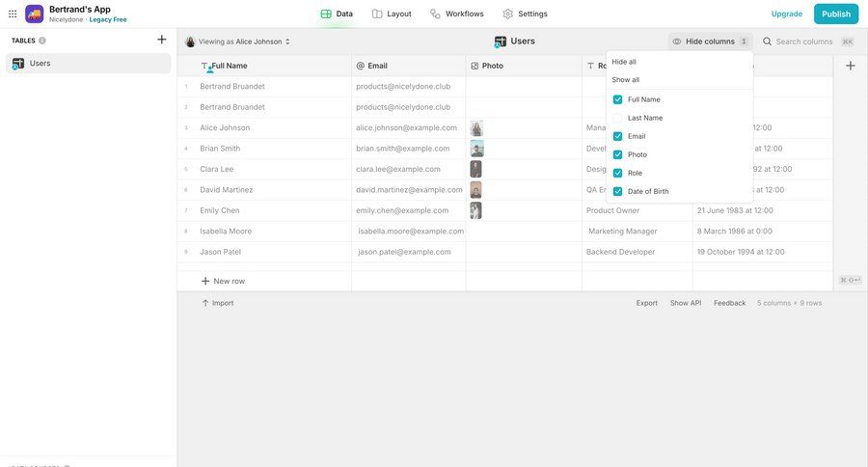The height and width of the screenshot is (467, 868).
Task: Open the Workflows tab
Action: pyautogui.click(x=457, y=14)
